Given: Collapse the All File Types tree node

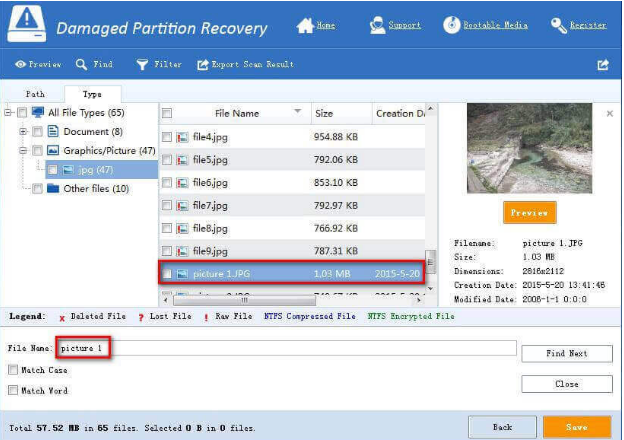Looking at the screenshot, I should click(x=8, y=113).
